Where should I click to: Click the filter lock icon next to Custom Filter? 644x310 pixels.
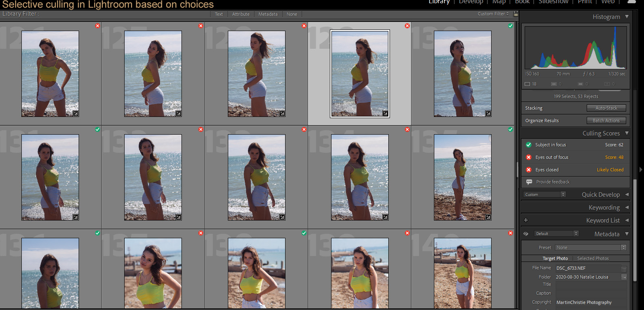pyautogui.click(x=515, y=14)
